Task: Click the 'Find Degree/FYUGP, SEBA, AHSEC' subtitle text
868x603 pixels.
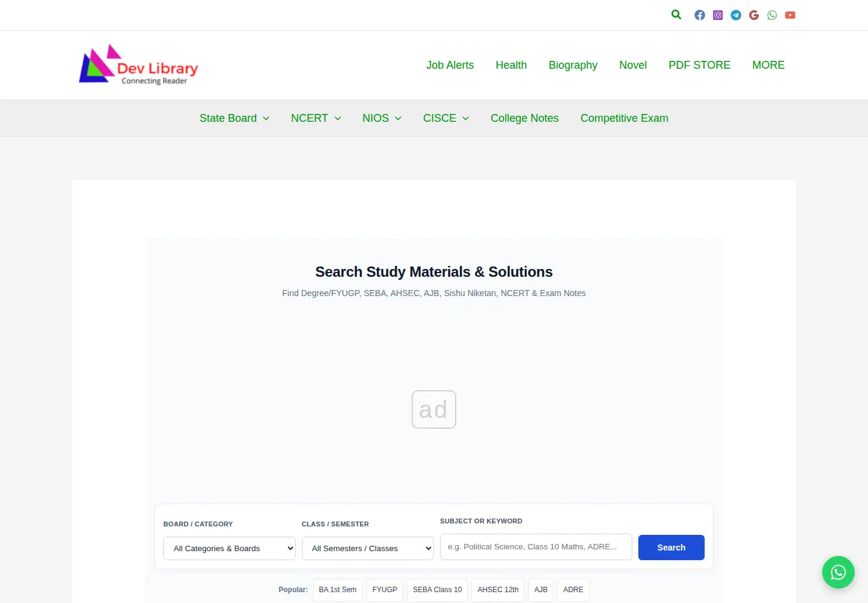Action: tap(434, 293)
